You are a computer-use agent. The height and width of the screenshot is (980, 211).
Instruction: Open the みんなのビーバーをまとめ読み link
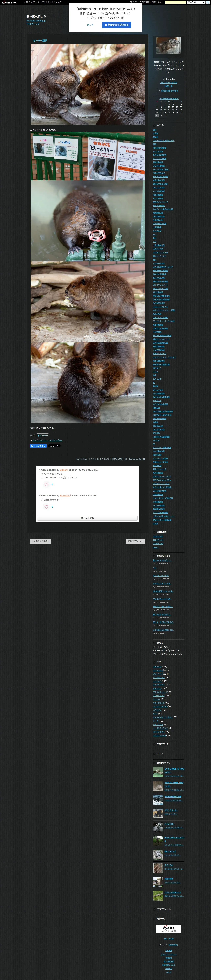tap(47, 440)
